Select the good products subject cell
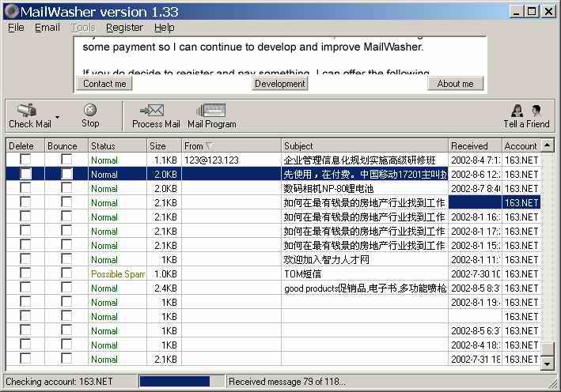Image resolution: width=561 pixels, height=392 pixels. (x=365, y=288)
